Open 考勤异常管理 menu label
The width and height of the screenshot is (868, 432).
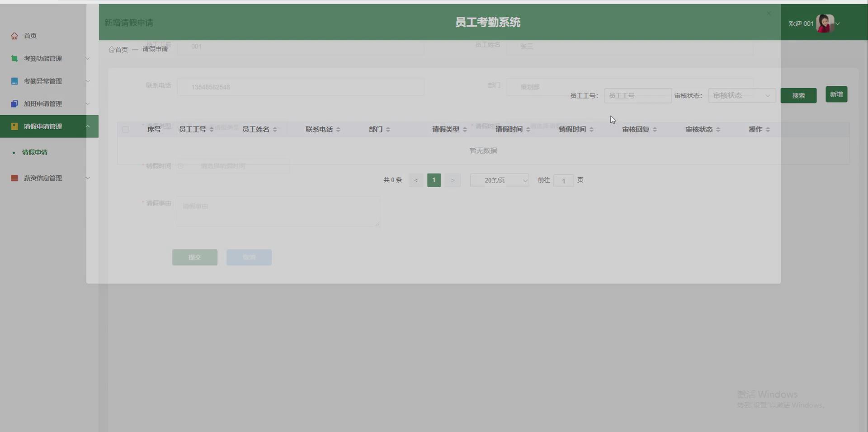tap(43, 81)
